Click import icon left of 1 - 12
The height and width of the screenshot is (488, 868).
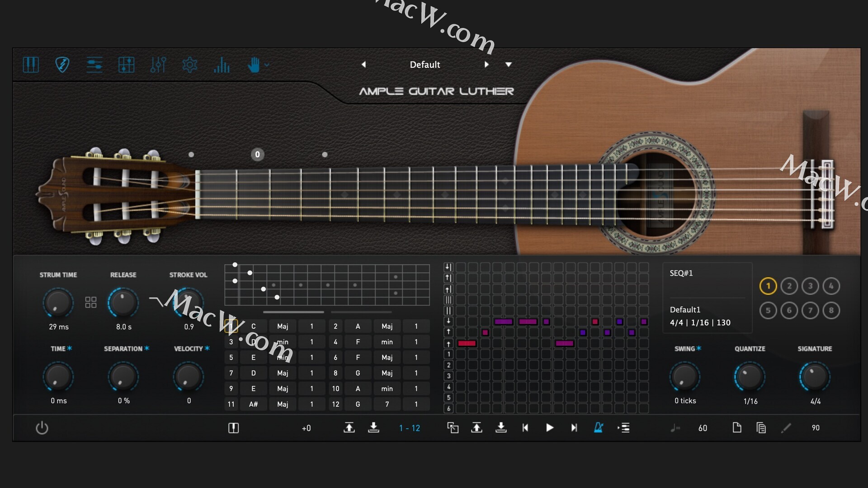(373, 427)
